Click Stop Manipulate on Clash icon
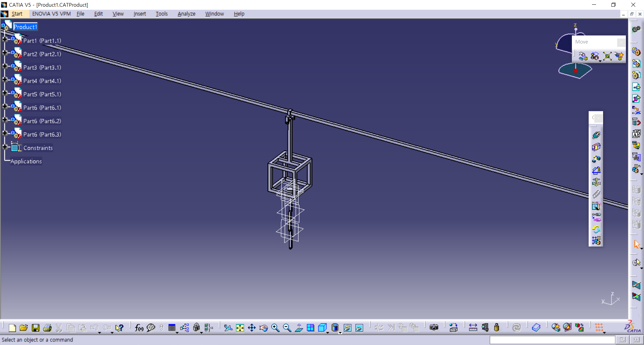This screenshot has width=644, height=345. click(619, 56)
